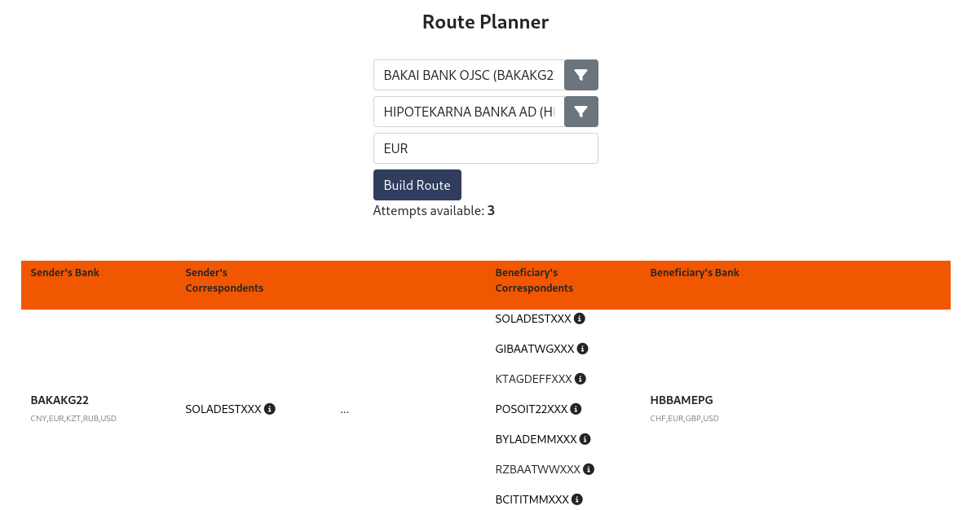Screen dimensions: 980x510
Task: Expand the HIPOTEKARNA BANKA AD beneficiary selector
Action: 469,112
